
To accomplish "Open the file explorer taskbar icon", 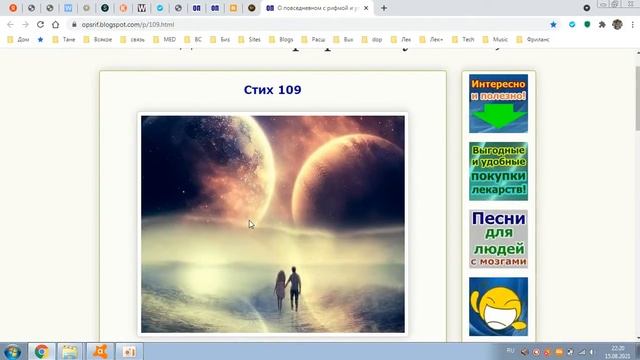I will coord(70,351).
